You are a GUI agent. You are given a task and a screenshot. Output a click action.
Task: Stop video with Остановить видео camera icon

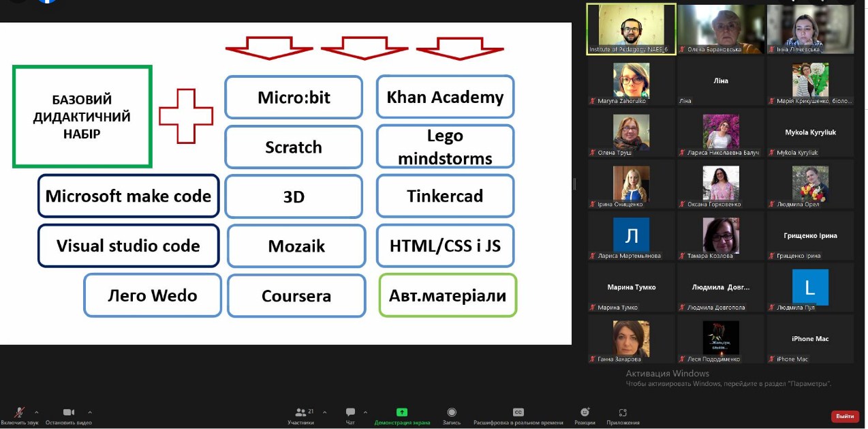tap(68, 413)
